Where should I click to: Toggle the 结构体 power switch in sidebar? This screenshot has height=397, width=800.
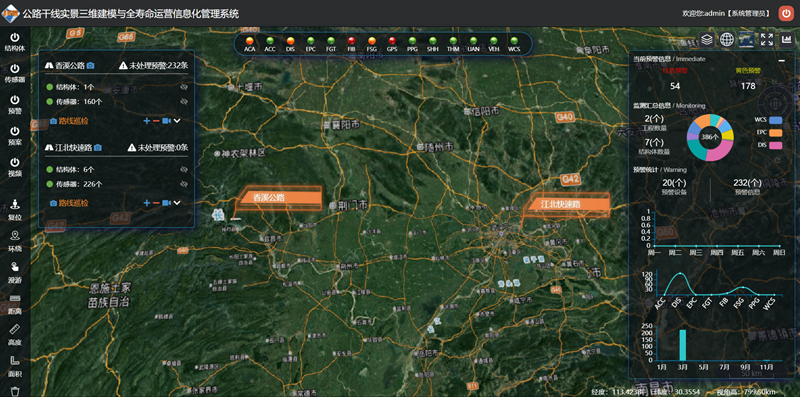click(x=15, y=42)
